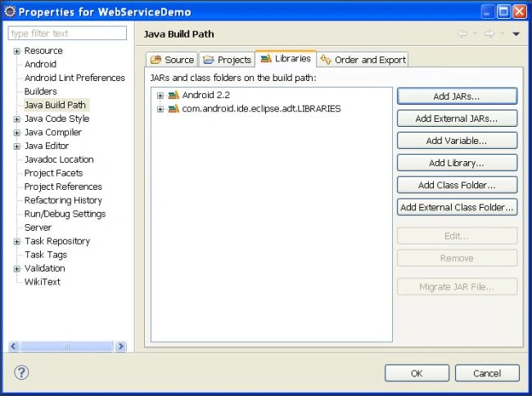This screenshot has height=396, width=532.
Task: Expand the Task Repository node
Action: (x=16, y=241)
